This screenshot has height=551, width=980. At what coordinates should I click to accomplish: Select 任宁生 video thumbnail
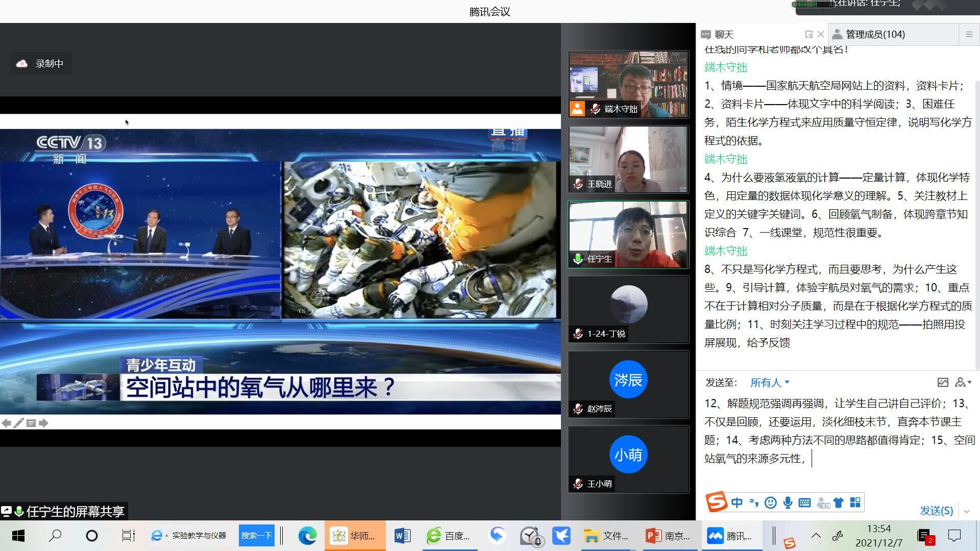[x=628, y=234]
